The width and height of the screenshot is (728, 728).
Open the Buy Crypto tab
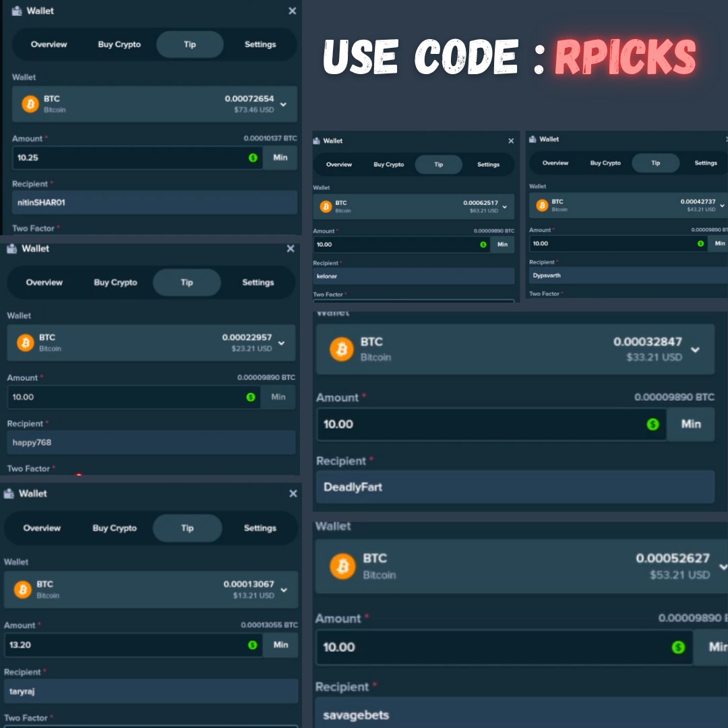[x=119, y=44]
